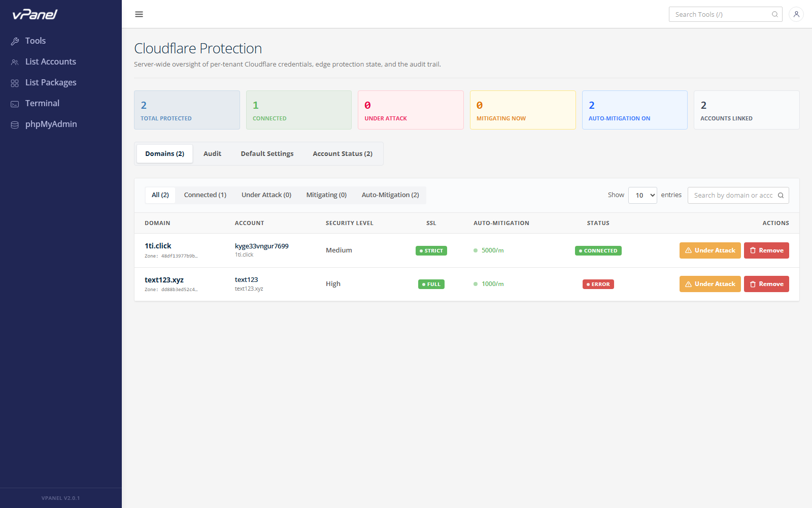This screenshot has height=508, width=812.
Task: Click the VPANEL V2.0.1 version label
Action: coord(60,498)
